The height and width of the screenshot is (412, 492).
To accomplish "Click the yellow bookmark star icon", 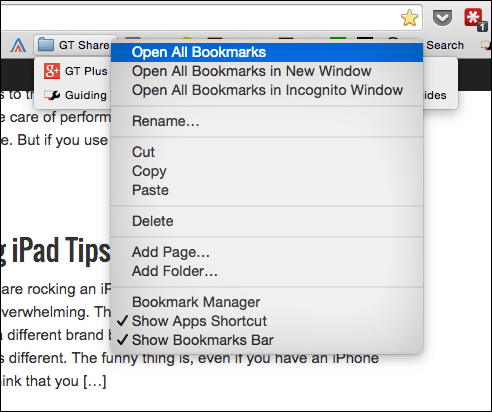I will [x=409, y=18].
